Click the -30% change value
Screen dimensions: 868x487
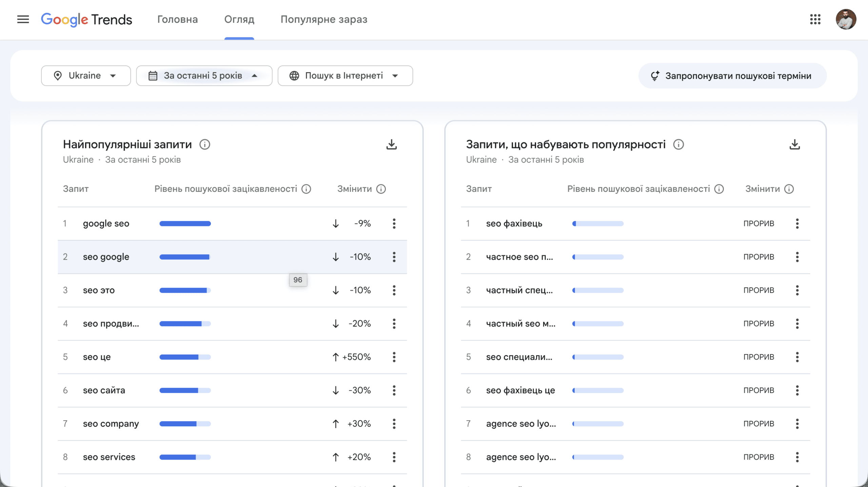[x=360, y=390]
